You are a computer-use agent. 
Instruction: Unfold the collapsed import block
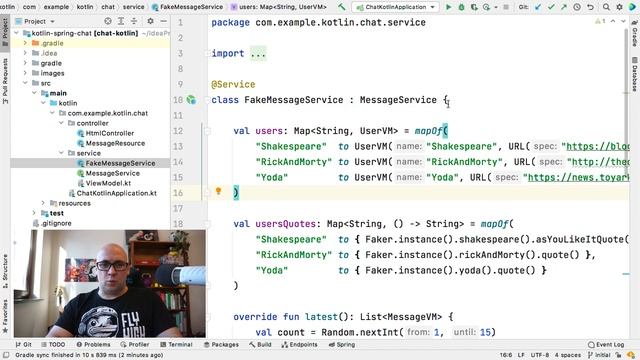pos(258,53)
